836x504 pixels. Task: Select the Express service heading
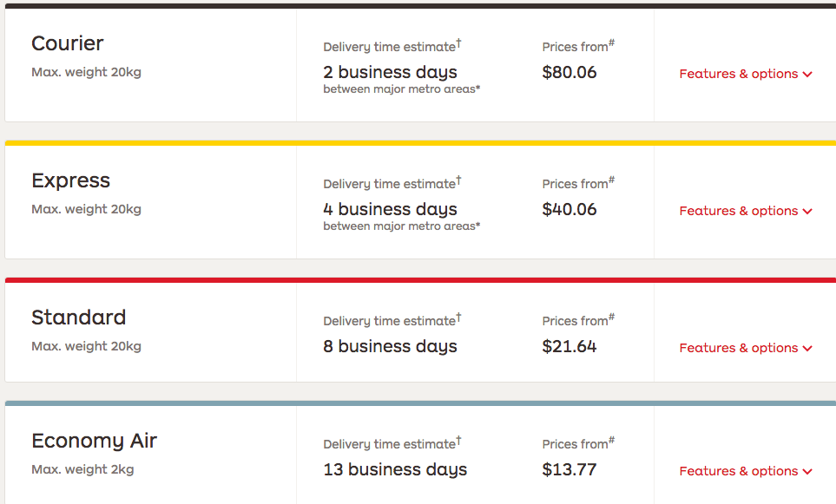pos(70,180)
